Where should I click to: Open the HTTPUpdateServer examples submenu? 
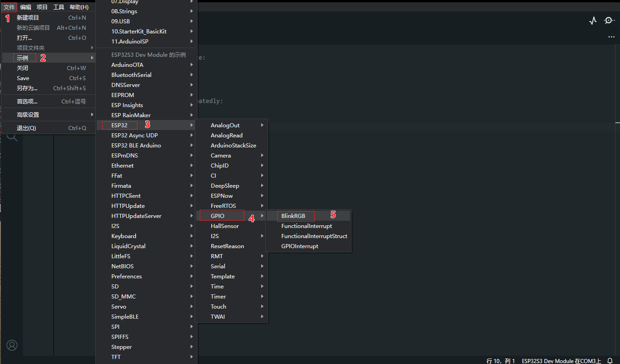pyautogui.click(x=146, y=216)
